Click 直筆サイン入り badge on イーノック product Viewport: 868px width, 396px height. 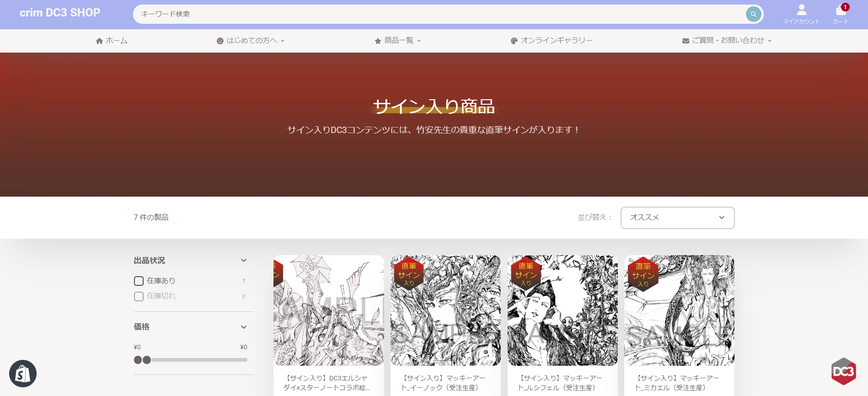408,273
